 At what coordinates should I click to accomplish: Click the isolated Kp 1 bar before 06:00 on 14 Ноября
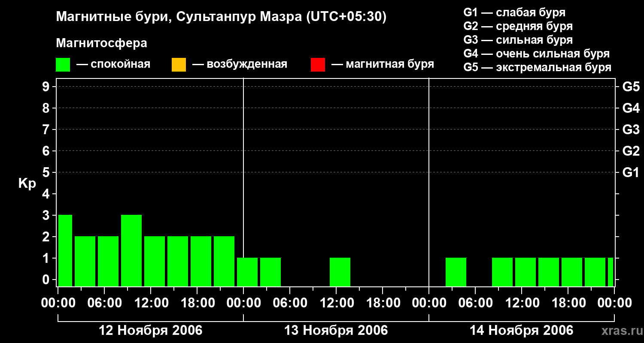456,272
